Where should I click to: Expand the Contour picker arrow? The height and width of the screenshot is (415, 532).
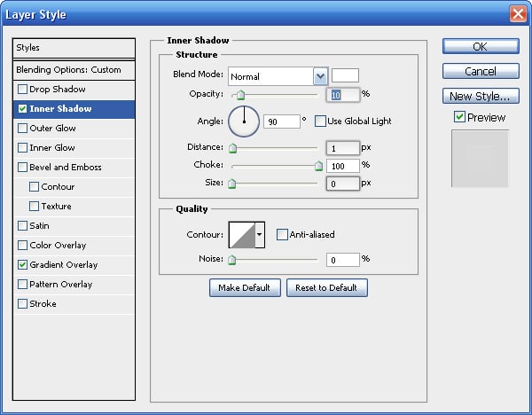click(x=260, y=235)
